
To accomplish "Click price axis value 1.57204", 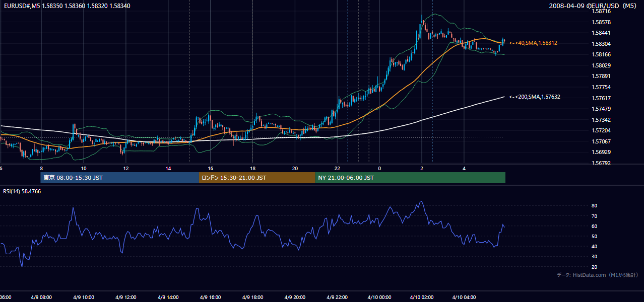I will [x=602, y=130].
